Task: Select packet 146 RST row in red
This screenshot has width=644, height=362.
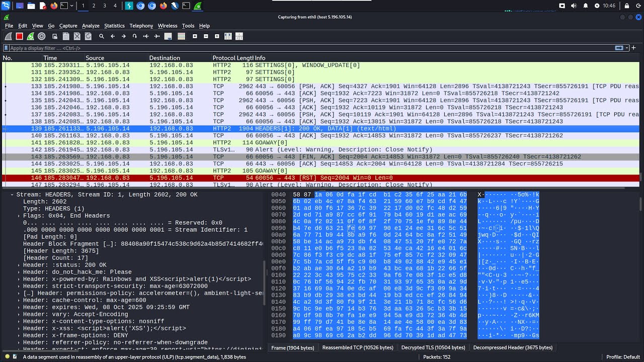Action: click(320, 178)
